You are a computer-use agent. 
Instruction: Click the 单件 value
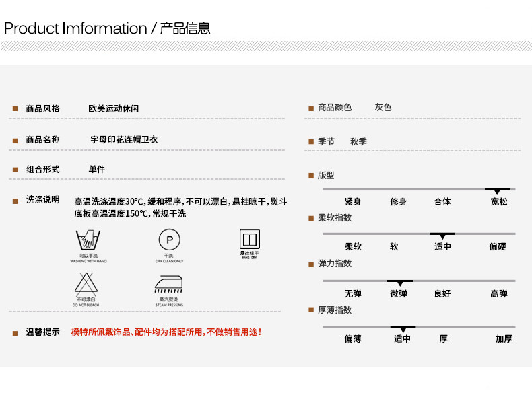click(x=97, y=169)
